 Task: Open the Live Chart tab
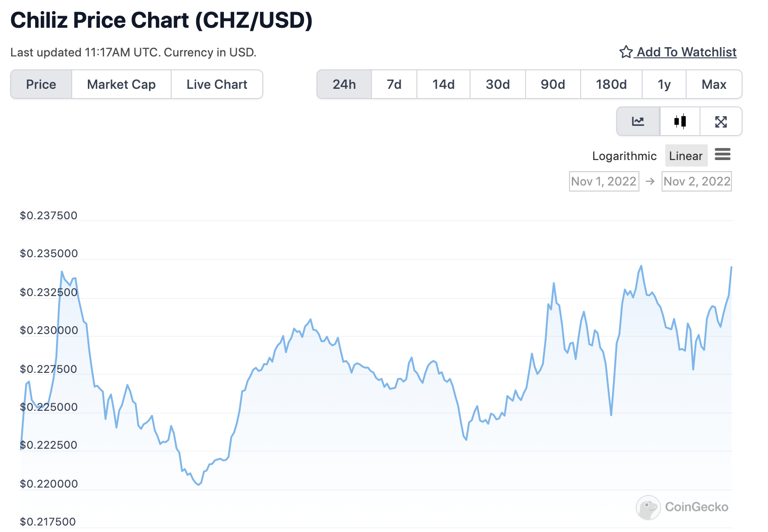pyautogui.click(x=217, y=84)
